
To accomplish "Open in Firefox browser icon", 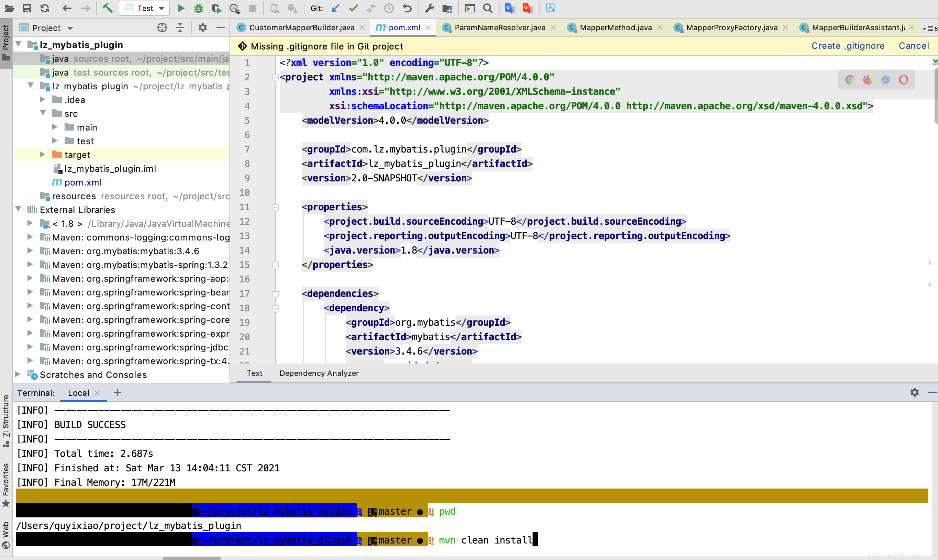I will point(868,80).
